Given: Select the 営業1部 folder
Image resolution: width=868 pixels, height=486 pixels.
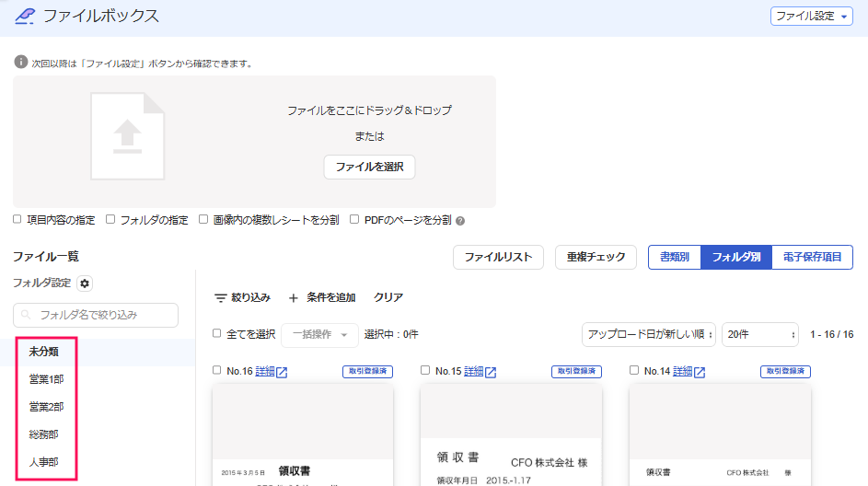Looking at the screenshot, I should [x=47, y=379].
